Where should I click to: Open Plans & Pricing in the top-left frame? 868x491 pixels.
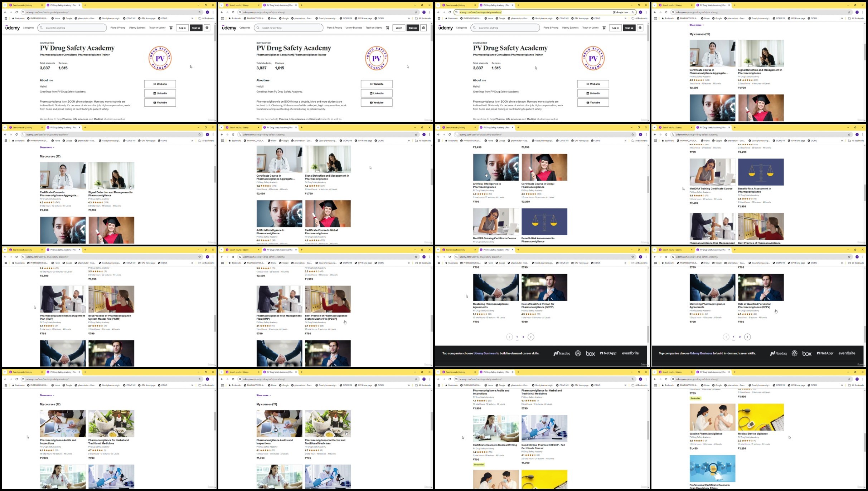click(x=118, y=28)
